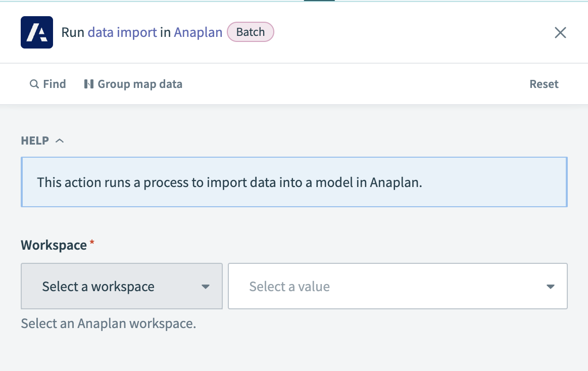Screen dimensions: 588x371
Task: Open the Select a workspace dropdown
Action: (x=121, y=286)
